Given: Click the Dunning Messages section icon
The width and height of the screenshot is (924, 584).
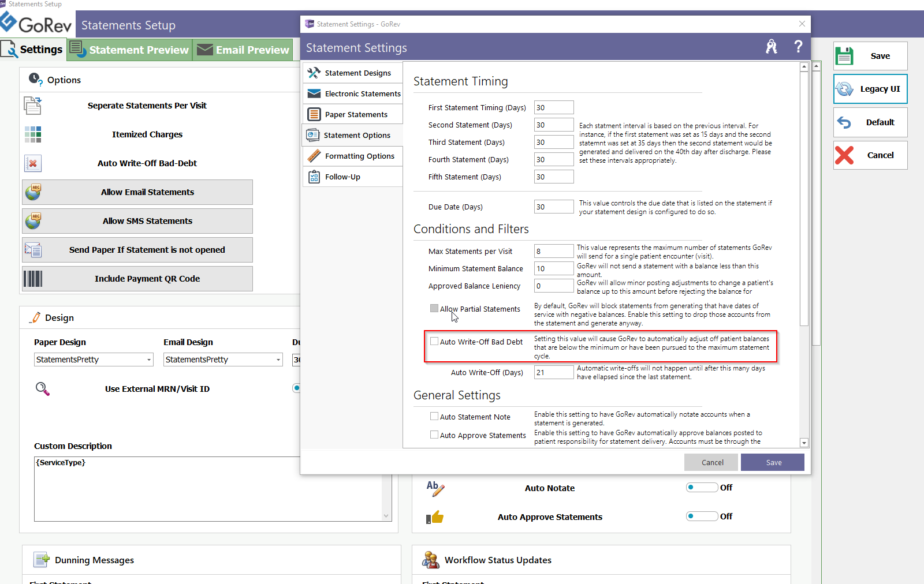Looking at the screenshot, I should click(42, 560).
